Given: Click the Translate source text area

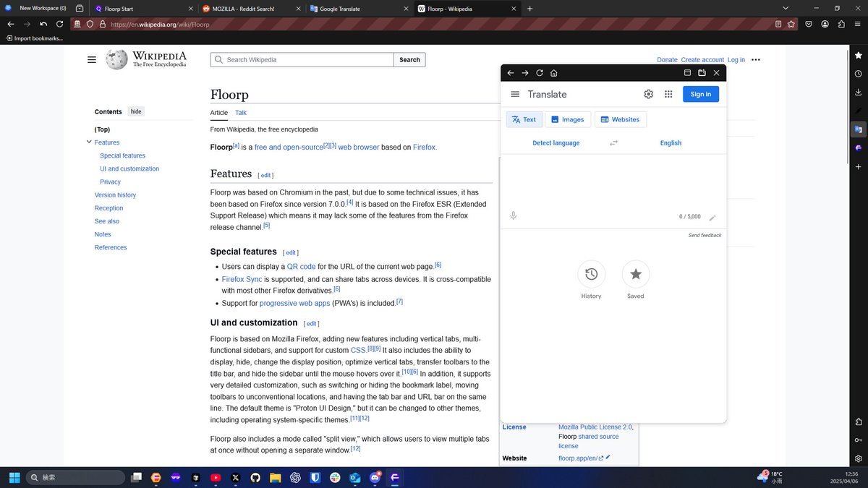Looking at the screenshot, I should (613, 181).
